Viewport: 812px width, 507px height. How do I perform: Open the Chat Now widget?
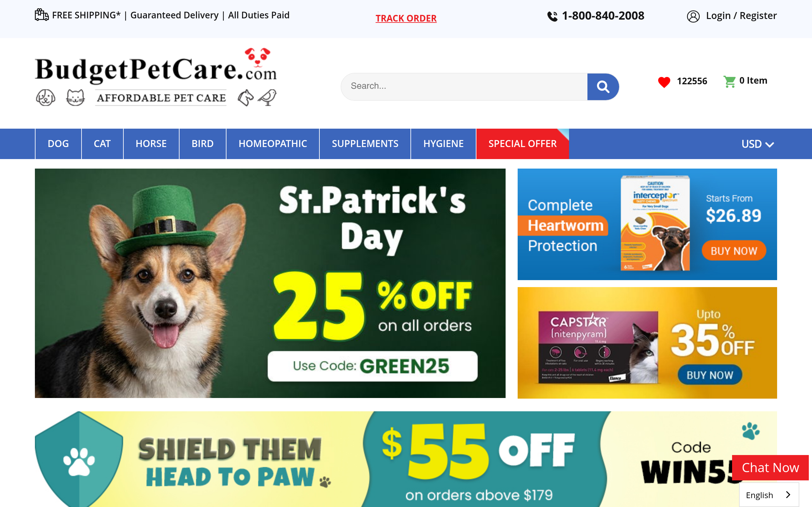click(770, 467)
